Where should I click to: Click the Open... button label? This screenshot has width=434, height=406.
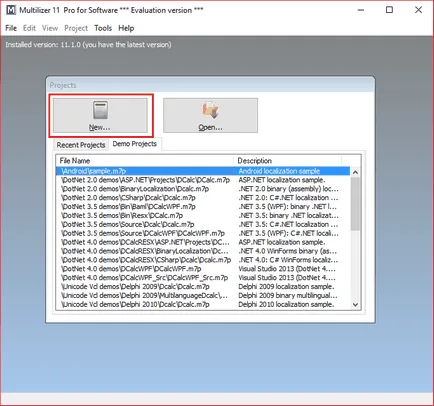[210, 127]
